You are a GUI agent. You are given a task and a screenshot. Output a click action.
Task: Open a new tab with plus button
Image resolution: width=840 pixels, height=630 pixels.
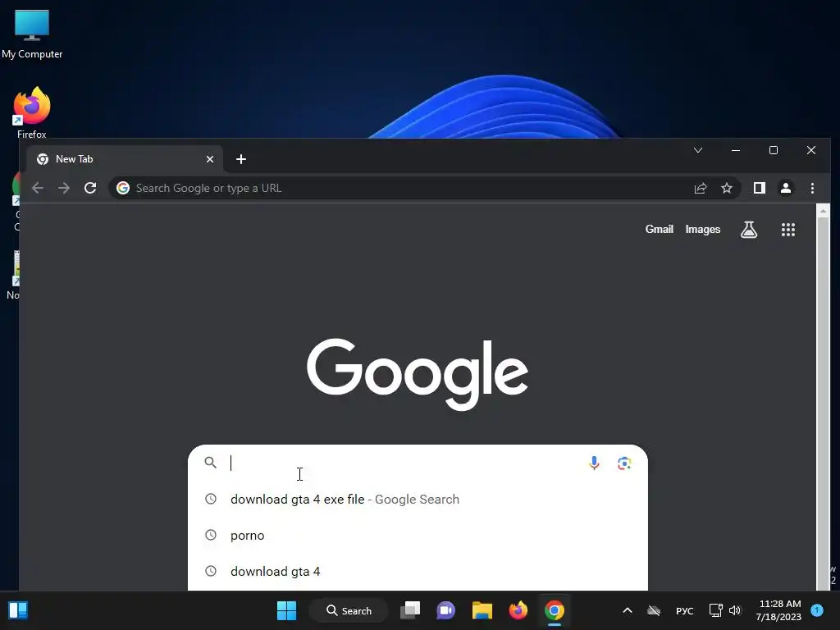pyautogui.click(x=241, y=159)
